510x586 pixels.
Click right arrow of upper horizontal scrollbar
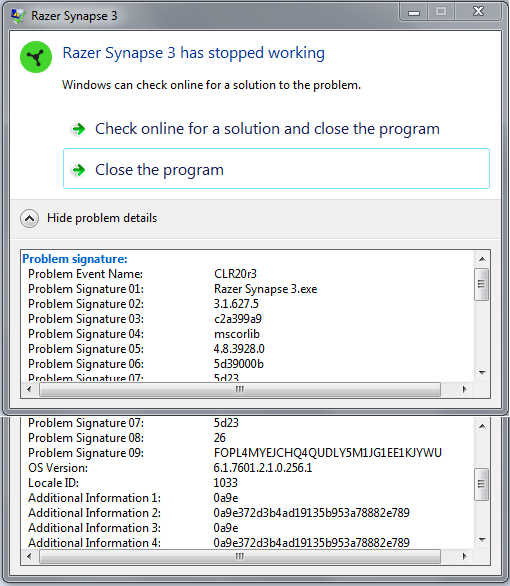point(464,389)
